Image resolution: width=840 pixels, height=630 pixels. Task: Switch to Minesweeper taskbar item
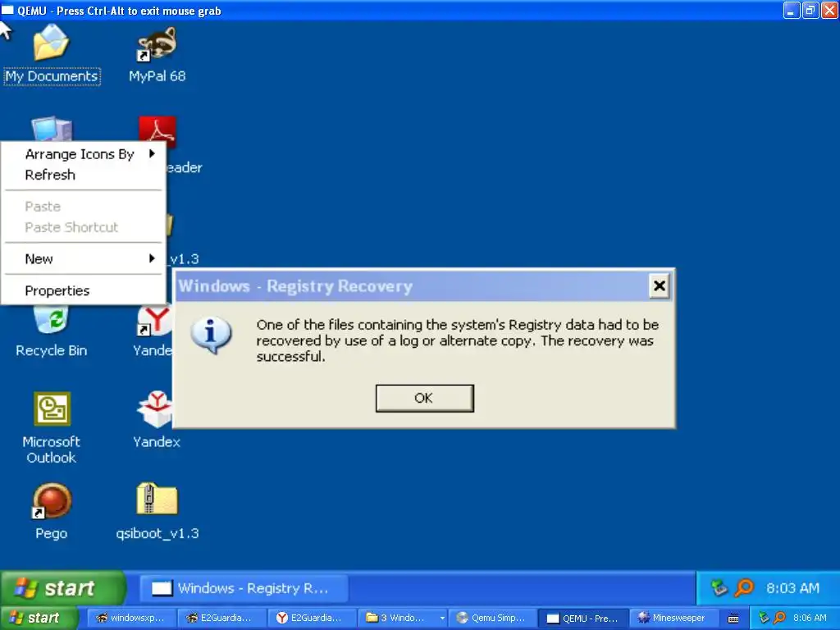pos(673,618)
